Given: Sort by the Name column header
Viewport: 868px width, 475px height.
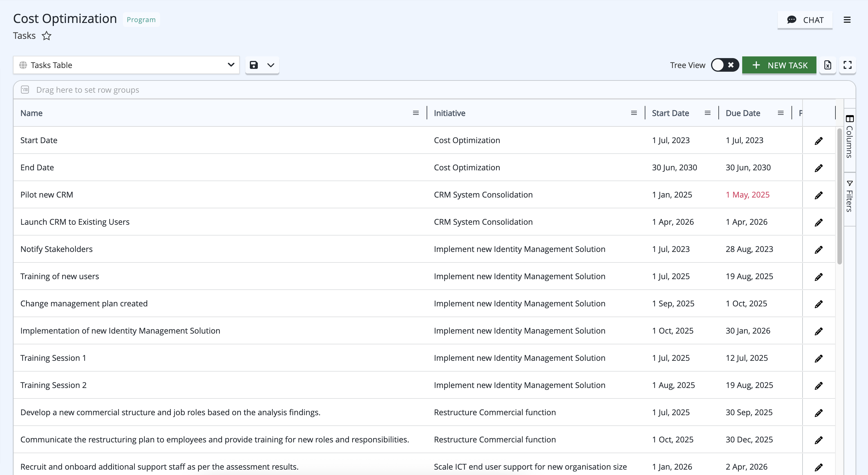Looking at the screenshot, I should tap(31, 113).
